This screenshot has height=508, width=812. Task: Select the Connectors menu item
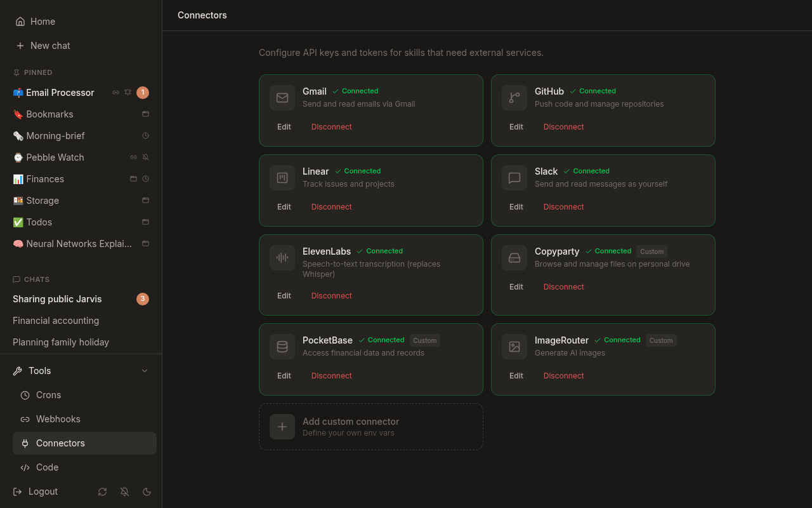pos(84,443)
